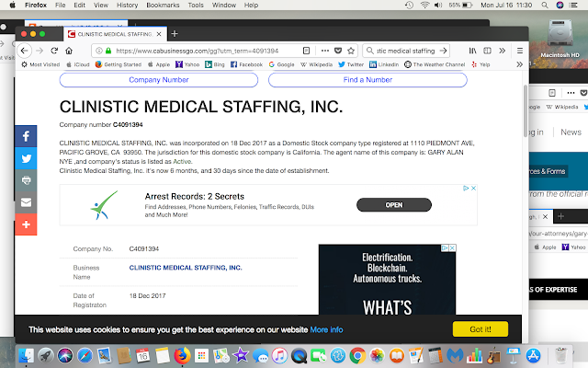Share page on Facebook via sidebar
This screenshot has height=368, width=588.
click(x=26, y=136)
